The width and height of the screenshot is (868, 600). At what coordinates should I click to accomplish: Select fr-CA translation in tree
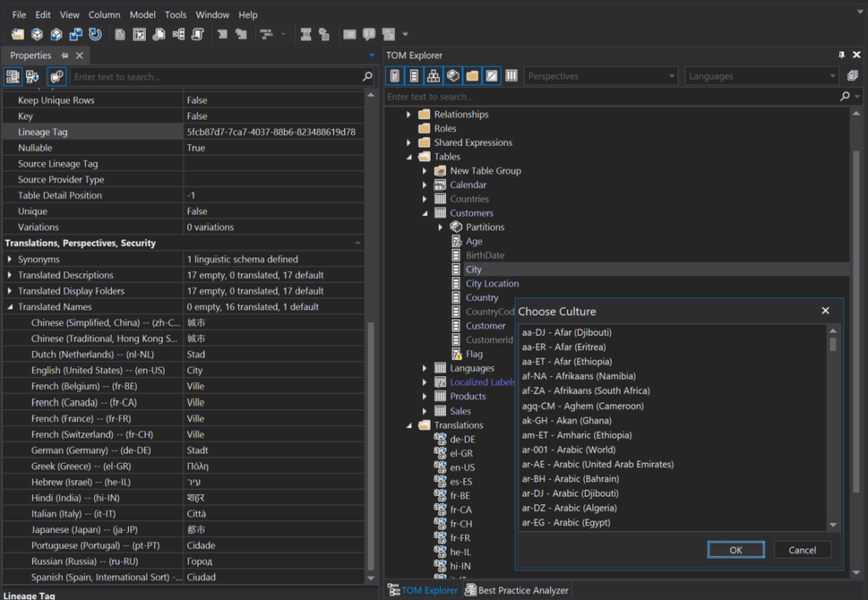[x=460, y=510]
